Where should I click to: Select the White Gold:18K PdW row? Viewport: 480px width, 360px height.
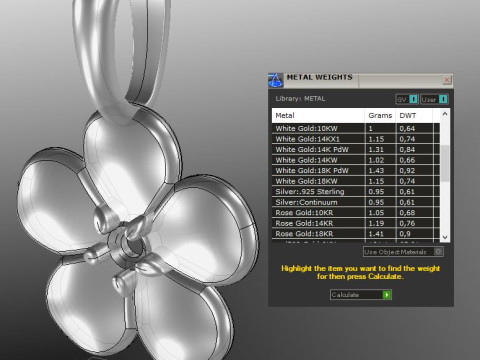[x=356, y=171]
